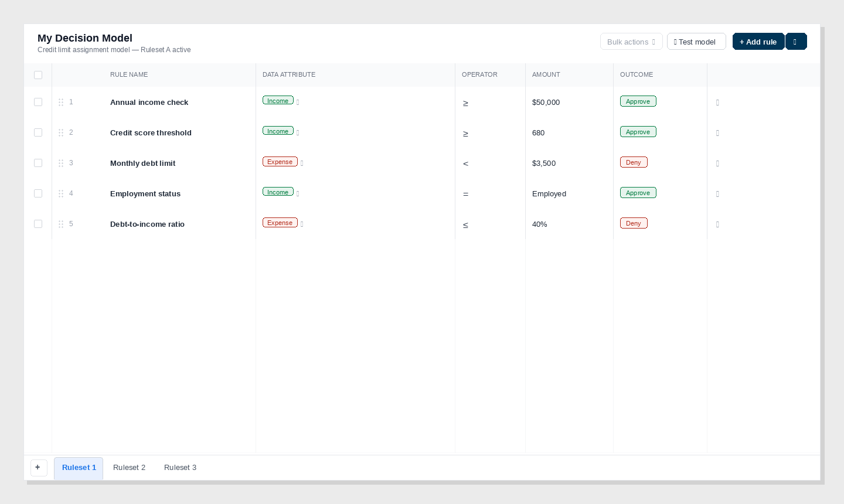Image resolution: width=844 pixels, height=504 pixels.
Task: Click the drag handle icon on the Debt-to-income ratio row
Action: click(x=62, y=224)
